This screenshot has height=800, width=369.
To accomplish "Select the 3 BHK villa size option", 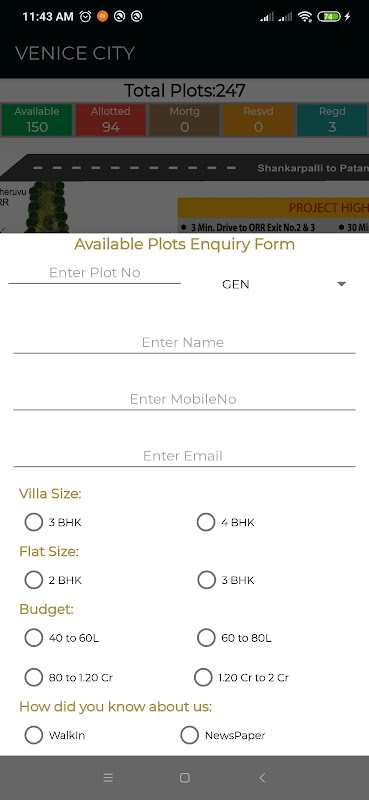I will tap(53, 522).
